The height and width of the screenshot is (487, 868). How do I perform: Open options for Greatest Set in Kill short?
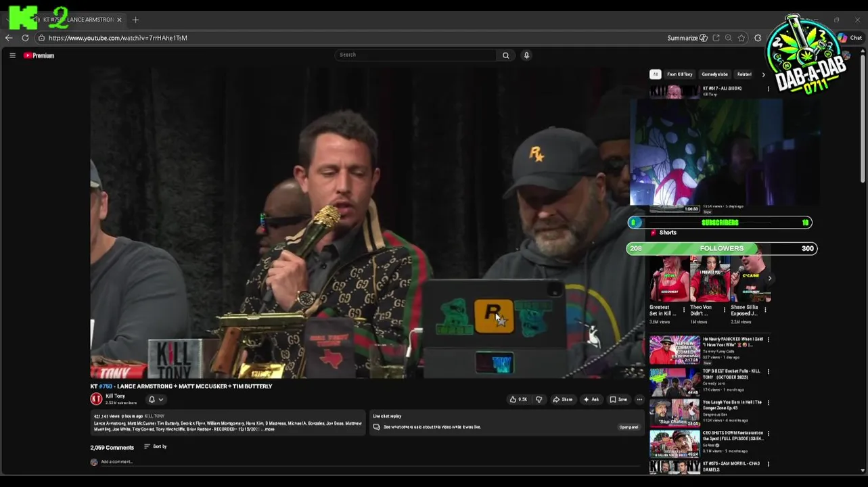pyautogui.click(x=683, y=310)
